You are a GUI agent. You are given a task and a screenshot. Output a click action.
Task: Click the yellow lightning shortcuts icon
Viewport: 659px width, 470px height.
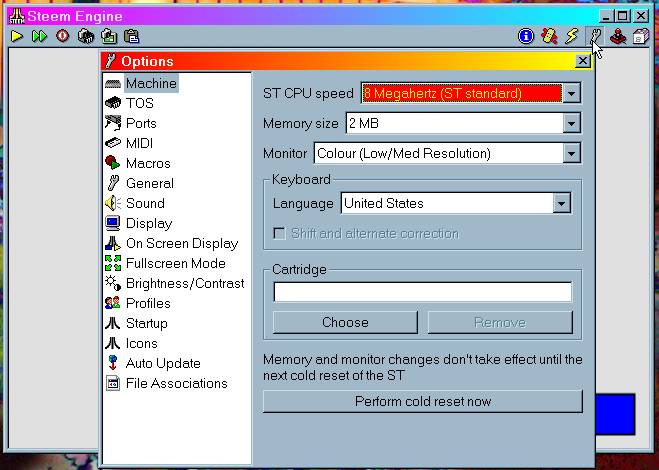click(572, 37)
